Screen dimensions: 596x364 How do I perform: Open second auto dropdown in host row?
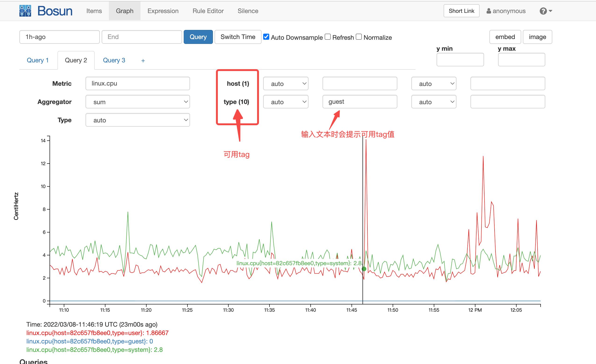[434, 84]
